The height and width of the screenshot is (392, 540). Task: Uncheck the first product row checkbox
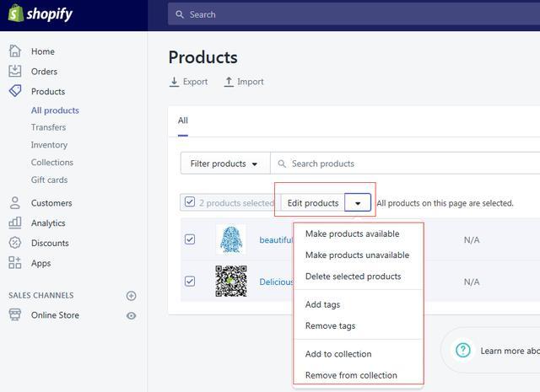click(x=190, y=239)
